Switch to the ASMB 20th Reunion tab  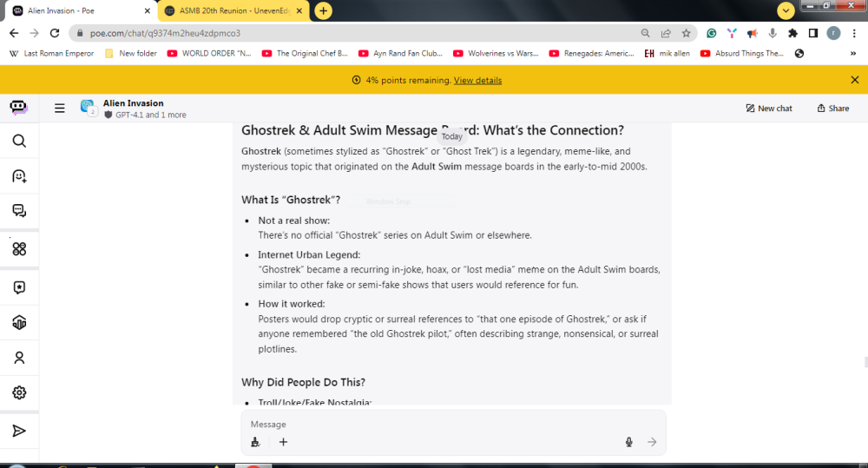click(234, 11)
